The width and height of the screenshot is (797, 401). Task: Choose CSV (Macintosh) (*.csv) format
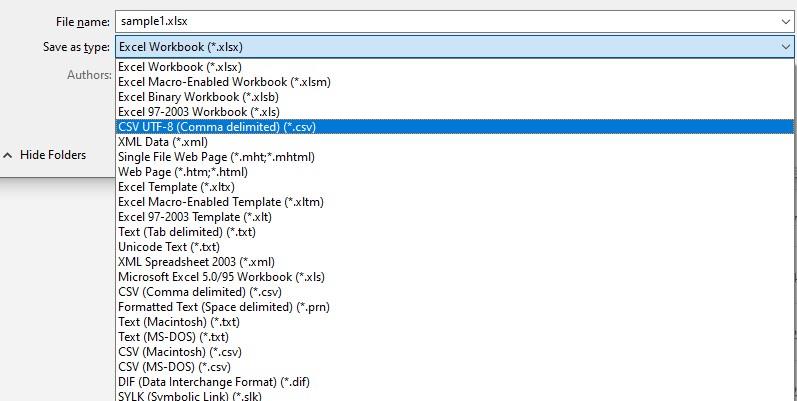(454, 352)
